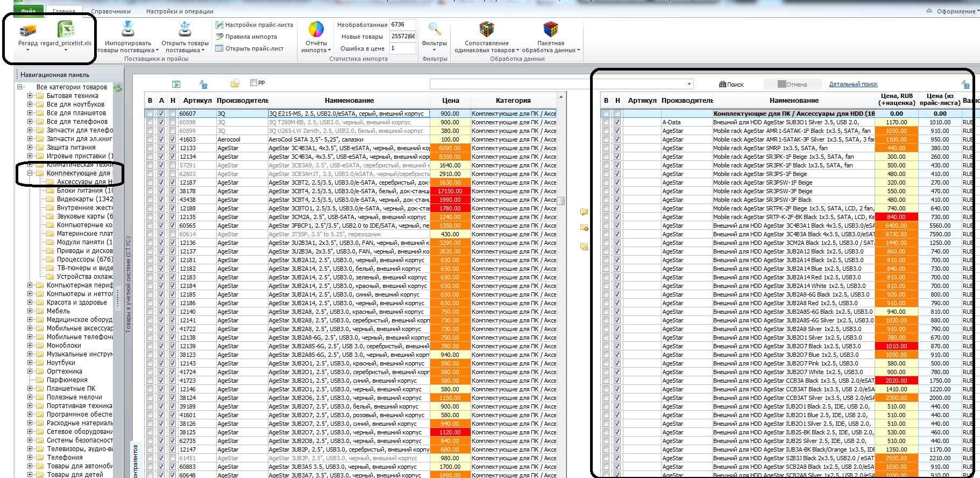Collapse the Комплектующие для category node
Screen dimensions: 980x478
click(x=30, y=173)
